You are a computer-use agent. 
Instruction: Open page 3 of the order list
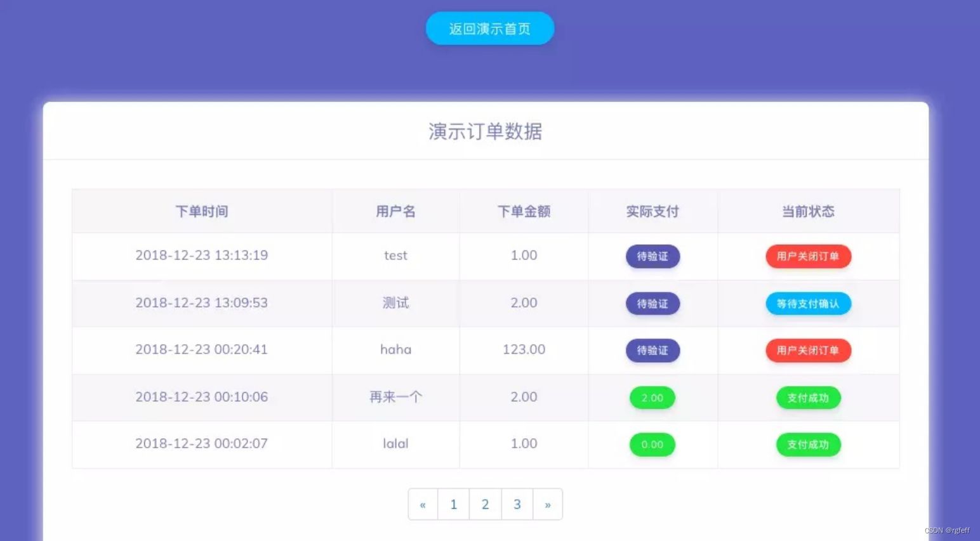coord(517,504)
